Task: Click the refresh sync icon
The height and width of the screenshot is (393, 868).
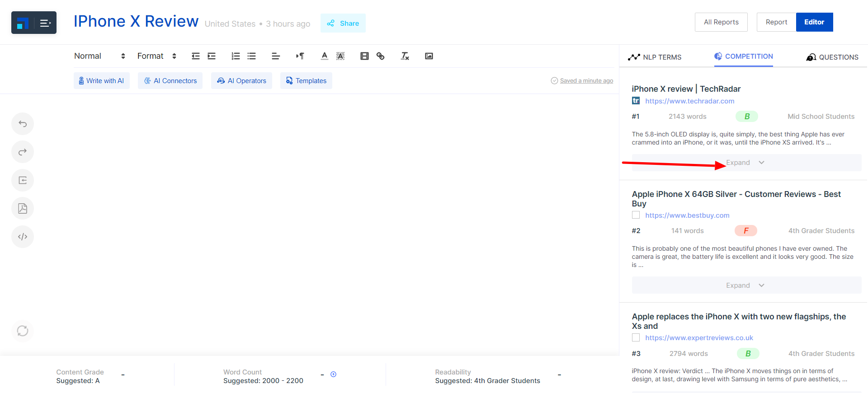Action: coord(23,331)
